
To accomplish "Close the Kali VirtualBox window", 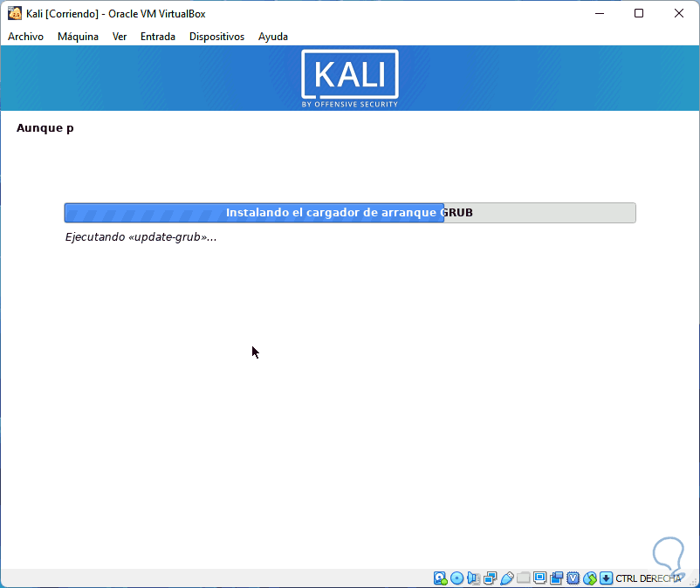I will coord(678,13).
